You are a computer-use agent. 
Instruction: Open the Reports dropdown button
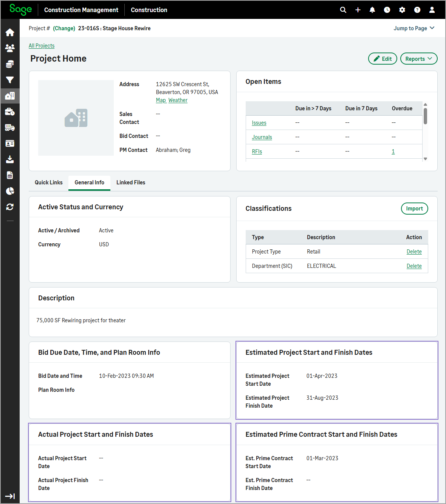point(418,59)
